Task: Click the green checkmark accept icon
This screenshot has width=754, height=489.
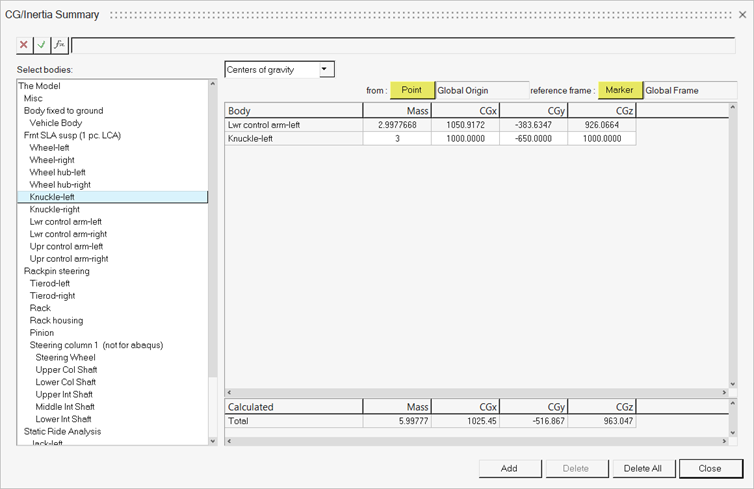Action: pos(41,45)
